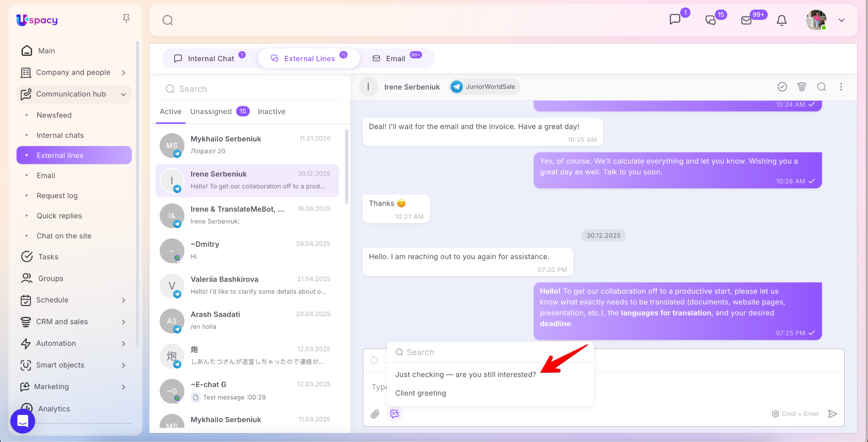This screenshot has width=868, height=442.
Task: Click the conversations Search field
Action: (x=250, y=89)
